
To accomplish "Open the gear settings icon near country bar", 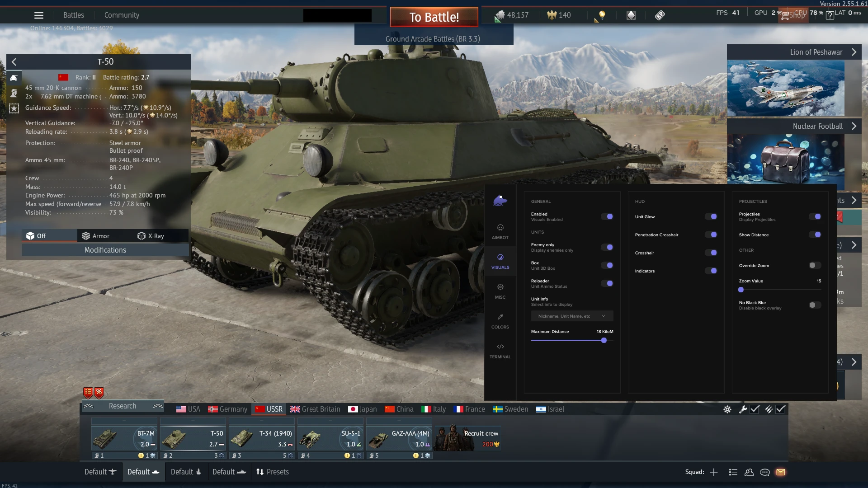I will 727,409.
